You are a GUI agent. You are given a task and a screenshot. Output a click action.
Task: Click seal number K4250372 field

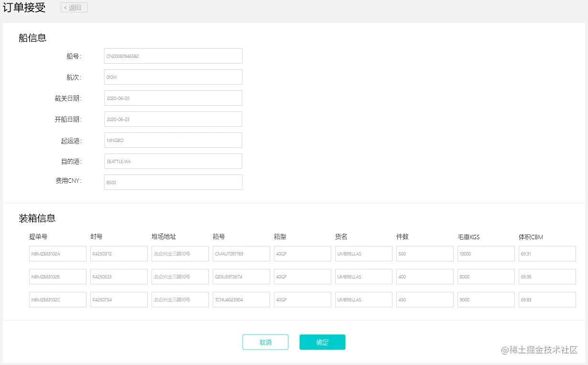119,254
